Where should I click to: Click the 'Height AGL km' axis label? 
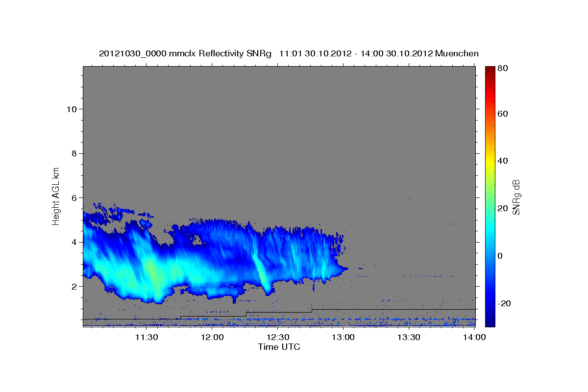coord(56,196)
